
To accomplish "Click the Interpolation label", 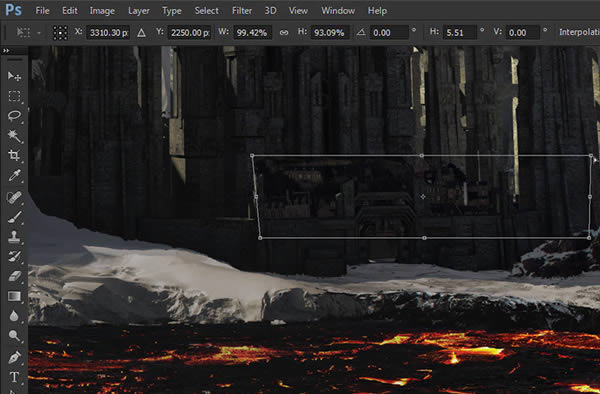I will click(x=579, y=33).
